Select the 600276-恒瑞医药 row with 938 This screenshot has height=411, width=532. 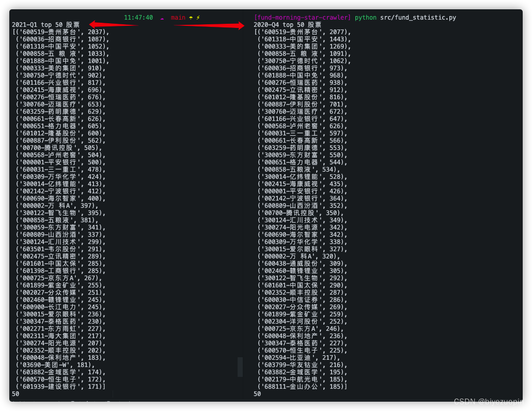[302, 83]
